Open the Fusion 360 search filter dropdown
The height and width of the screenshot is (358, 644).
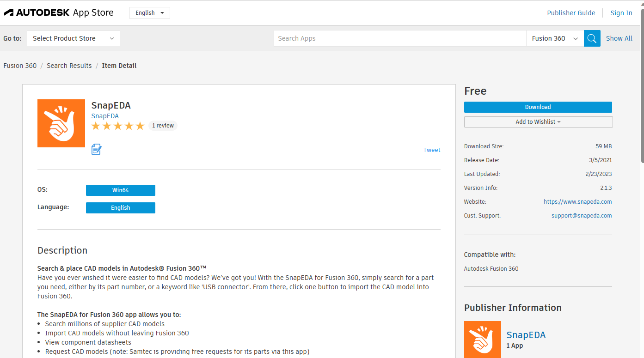coord(555,38)
